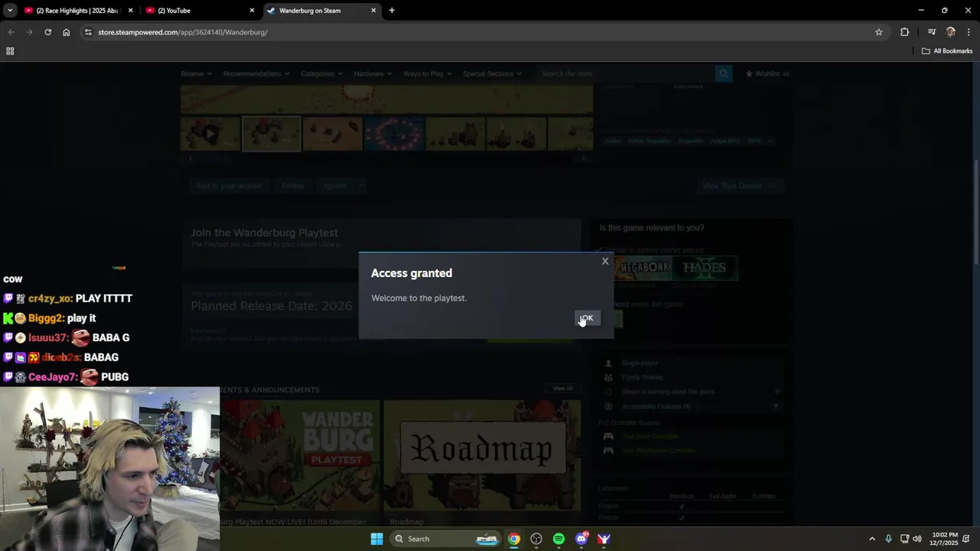Select the blue circular screenshot thumbnail

(394, 134)
